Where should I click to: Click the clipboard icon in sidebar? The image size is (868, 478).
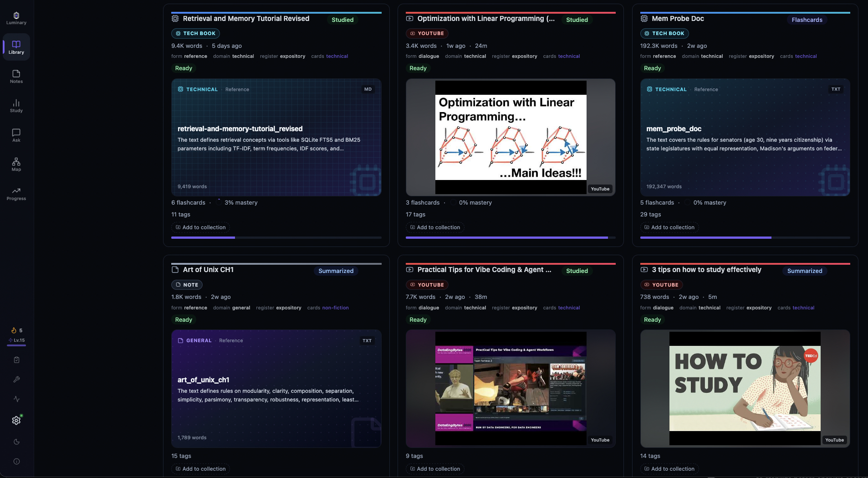(x=16, y=360)
